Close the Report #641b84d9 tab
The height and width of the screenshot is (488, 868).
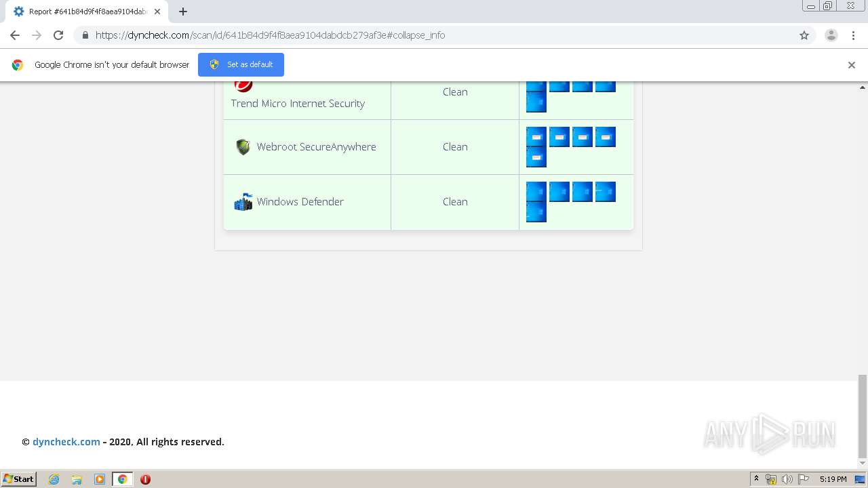(157, 12)
